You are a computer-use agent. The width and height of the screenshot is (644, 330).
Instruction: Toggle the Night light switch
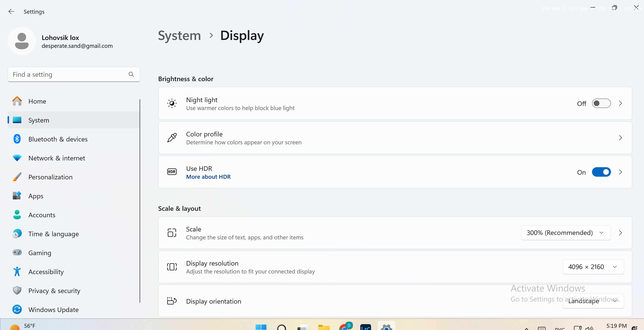pos(601,103)
